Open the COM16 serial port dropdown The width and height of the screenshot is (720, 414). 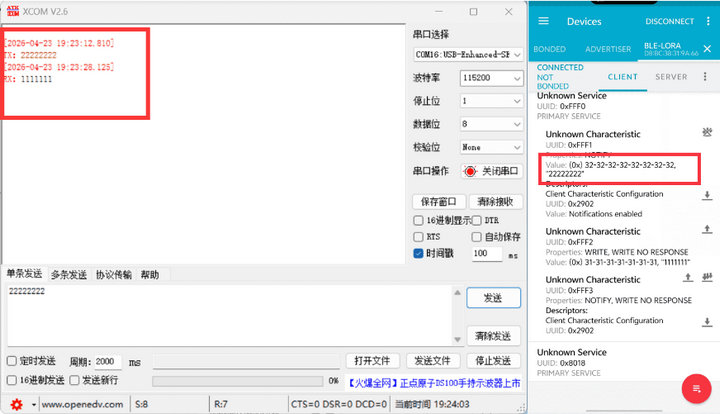click(x=468, y=55)
